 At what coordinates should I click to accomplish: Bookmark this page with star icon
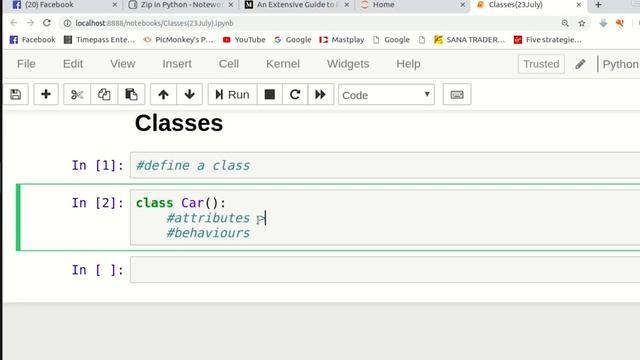582,23
